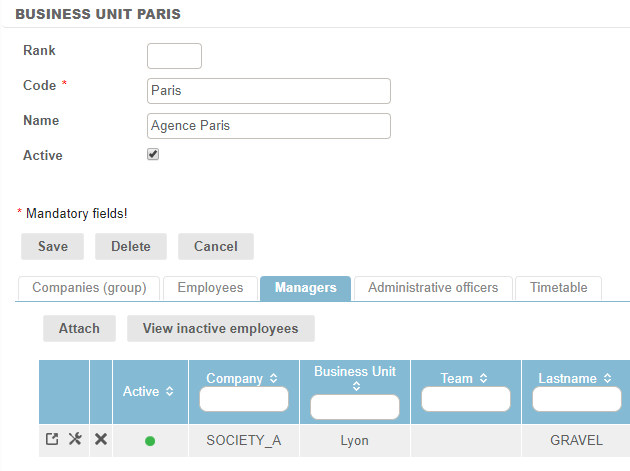Switch to the Employees tab
630x471 pixels.
point(210,288)
